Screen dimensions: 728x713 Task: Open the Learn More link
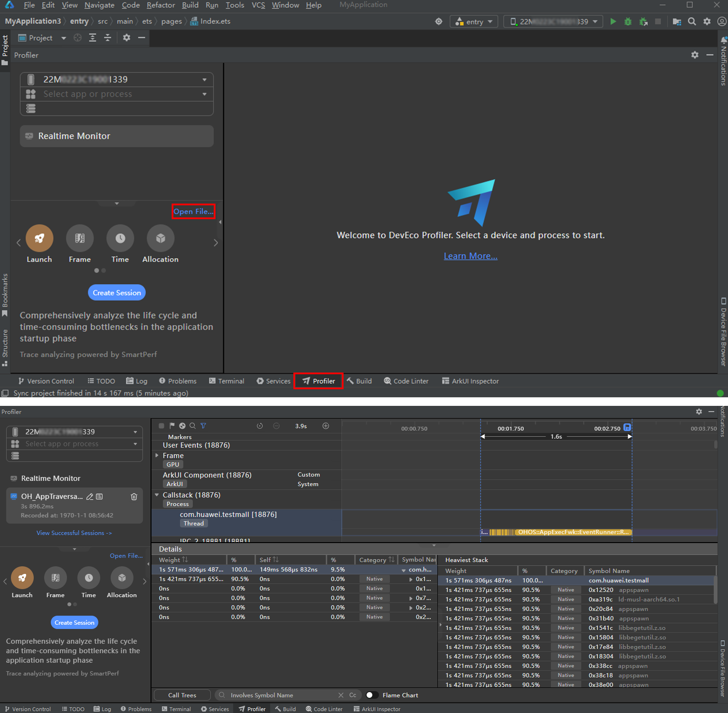point(470,256)
